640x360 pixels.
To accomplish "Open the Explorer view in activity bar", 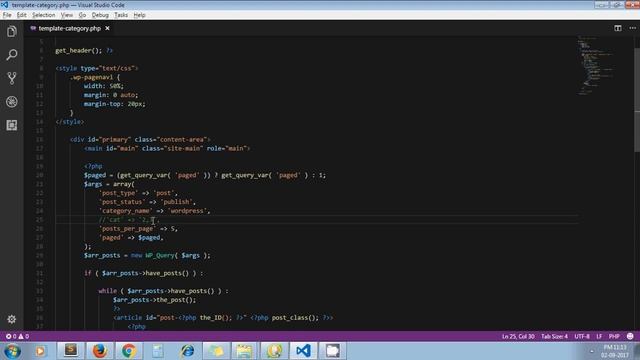I will 11,31.
